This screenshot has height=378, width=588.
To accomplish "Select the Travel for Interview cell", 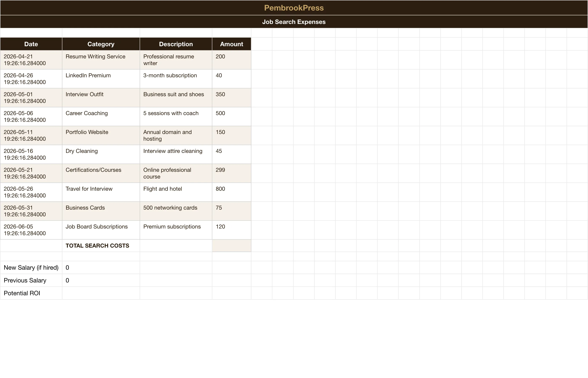I will click(101, 192).
